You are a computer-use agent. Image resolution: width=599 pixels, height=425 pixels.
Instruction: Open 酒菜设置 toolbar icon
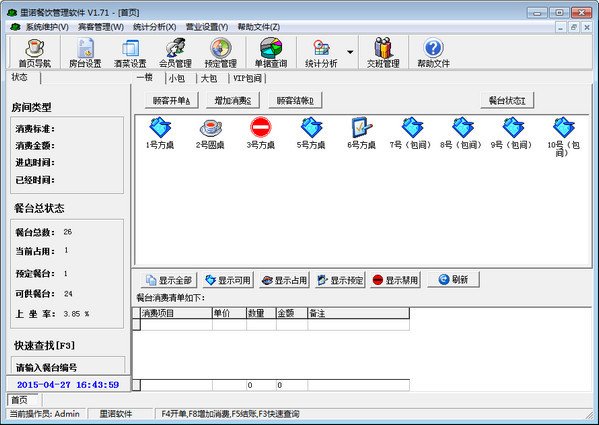[130, 53]
